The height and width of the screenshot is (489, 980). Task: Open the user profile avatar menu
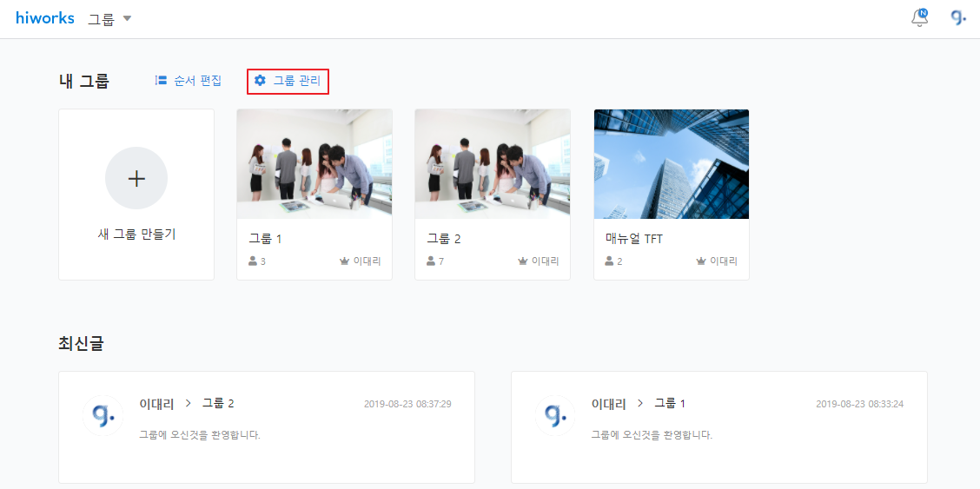click(958, 18)
